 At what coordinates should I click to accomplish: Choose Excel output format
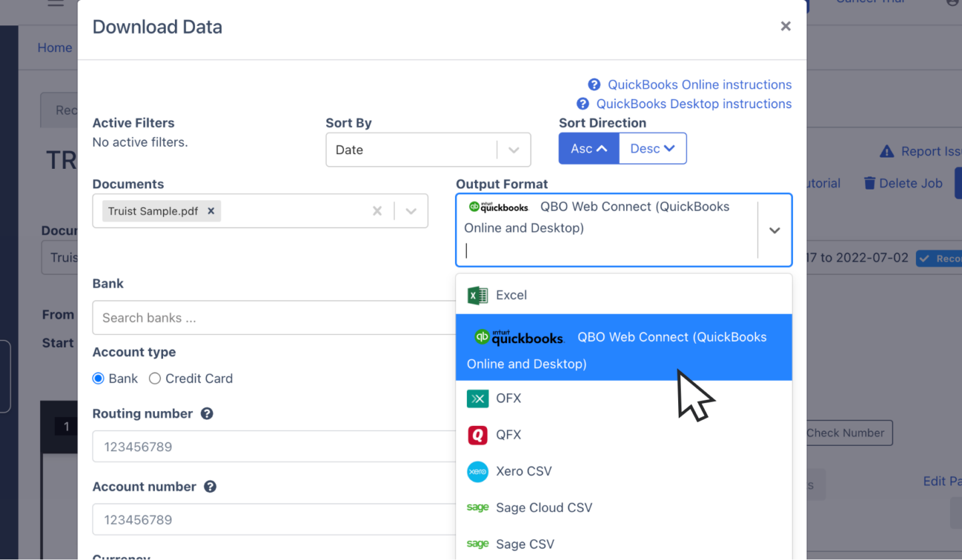[x=624, y=295]
